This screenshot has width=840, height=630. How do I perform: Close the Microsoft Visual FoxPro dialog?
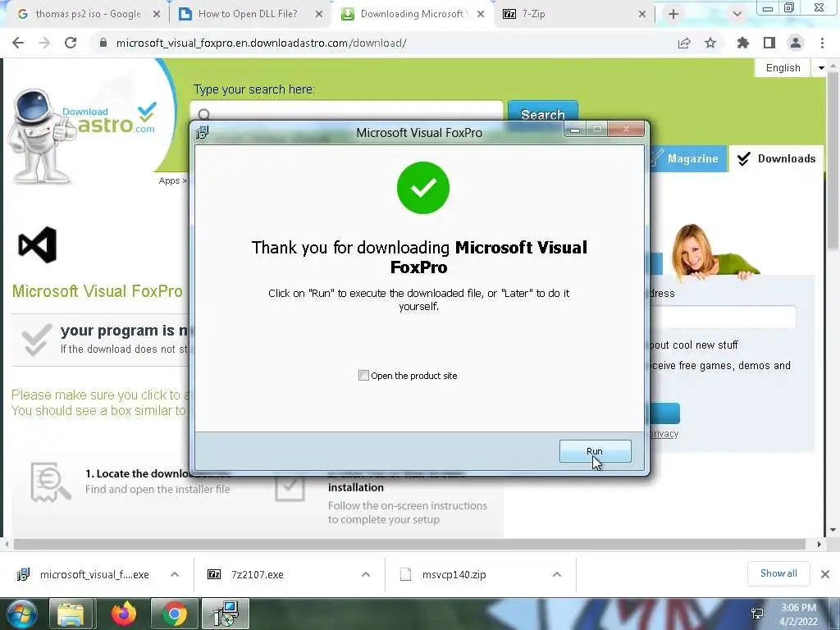626,129
